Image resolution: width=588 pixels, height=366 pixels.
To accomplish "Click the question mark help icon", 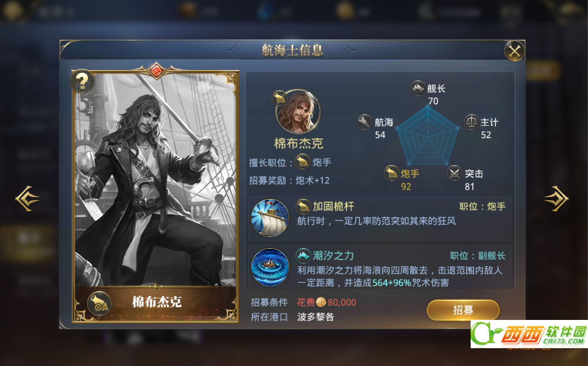I will tap(82, 81).
